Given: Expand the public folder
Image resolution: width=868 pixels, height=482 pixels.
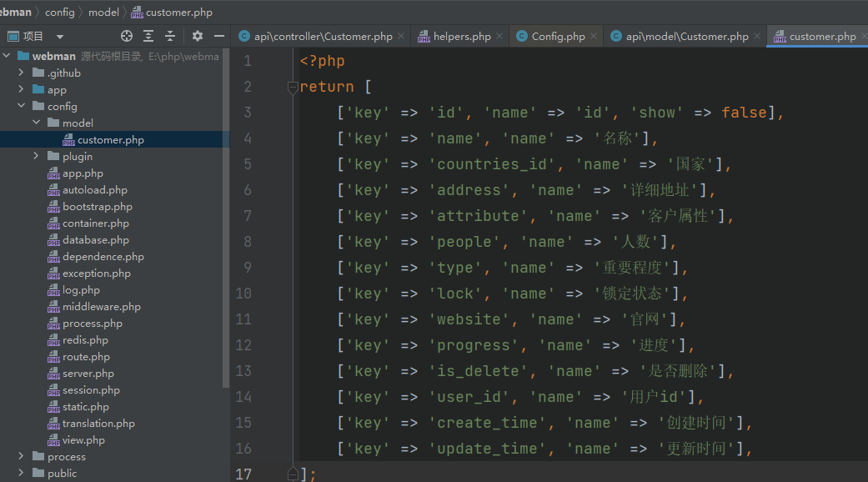Looking at the screenshot, I should [x=21, y=473].
